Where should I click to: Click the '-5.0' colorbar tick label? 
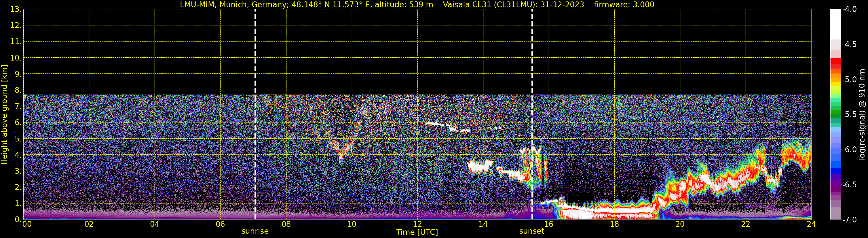pyautogui.click(x=850, y=80)
